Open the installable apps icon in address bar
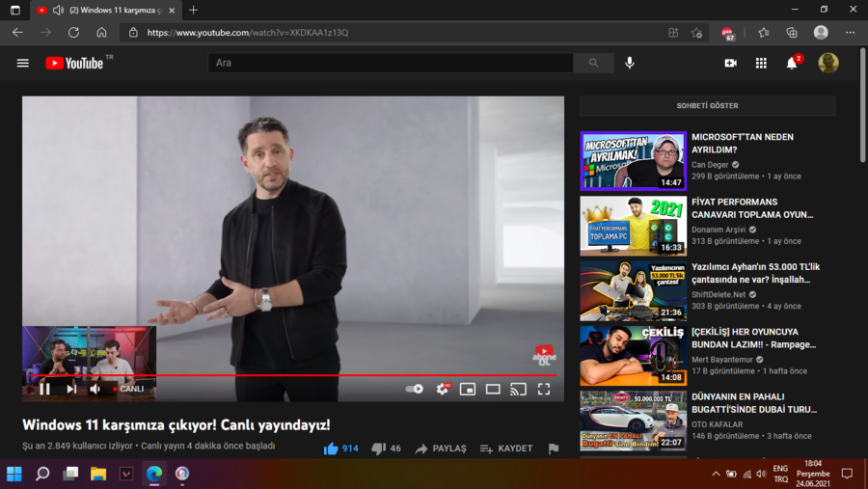Image resolution: width=868 pixels, height=489 pixels. (673, 33)
